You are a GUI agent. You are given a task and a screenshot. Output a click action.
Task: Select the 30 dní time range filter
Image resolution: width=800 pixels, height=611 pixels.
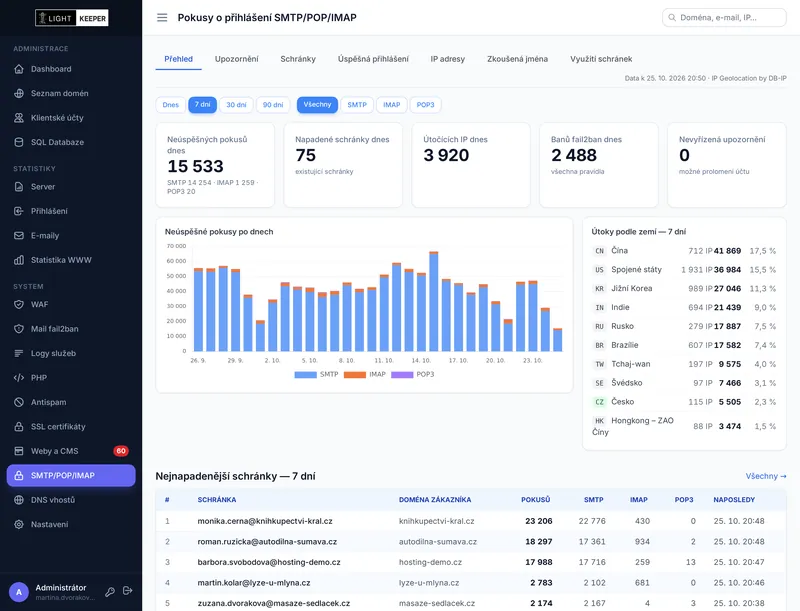tap(236, 105)
